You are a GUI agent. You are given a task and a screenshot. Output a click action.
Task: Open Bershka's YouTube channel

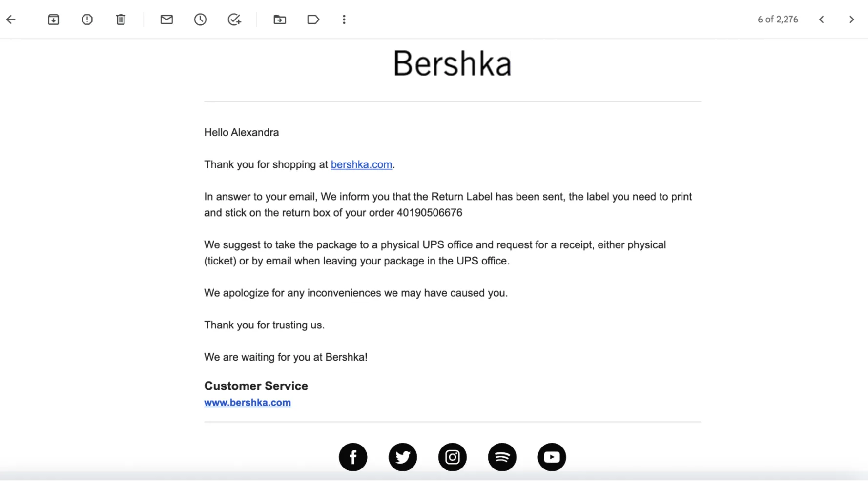pyautogui.click(x=552, y=457)
